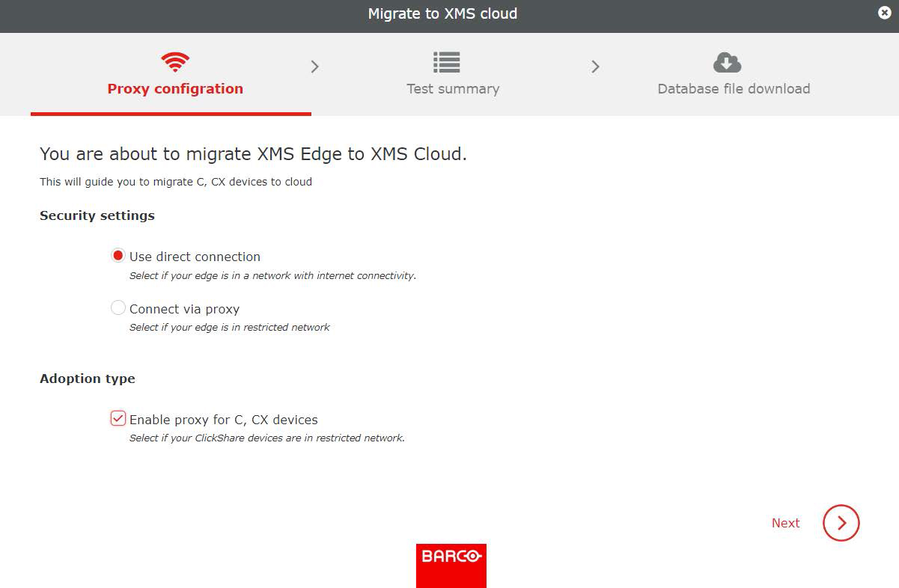Click the cloud download icon
The width and height of the screenshot is (899, 588).
coord(727,62)
